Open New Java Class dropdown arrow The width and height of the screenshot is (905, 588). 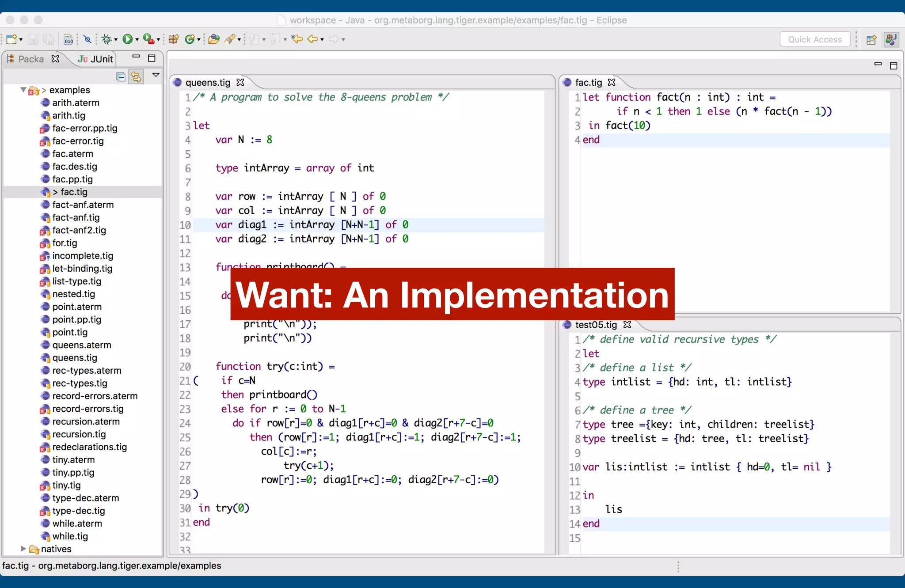pyautogui.click(x=199, y=40)
